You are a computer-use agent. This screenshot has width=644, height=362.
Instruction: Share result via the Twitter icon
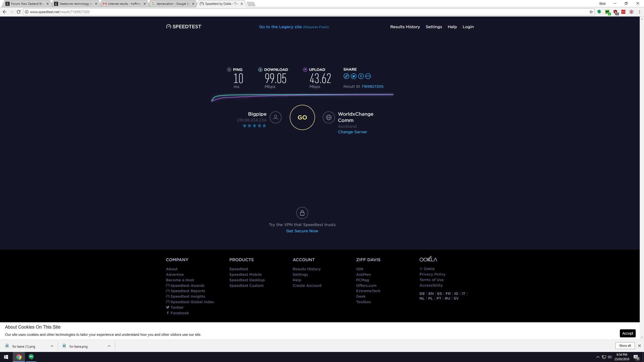tap(353, 76)
